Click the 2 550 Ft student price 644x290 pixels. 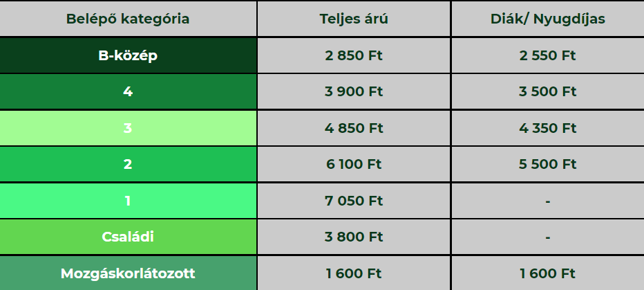coord(547,55)
